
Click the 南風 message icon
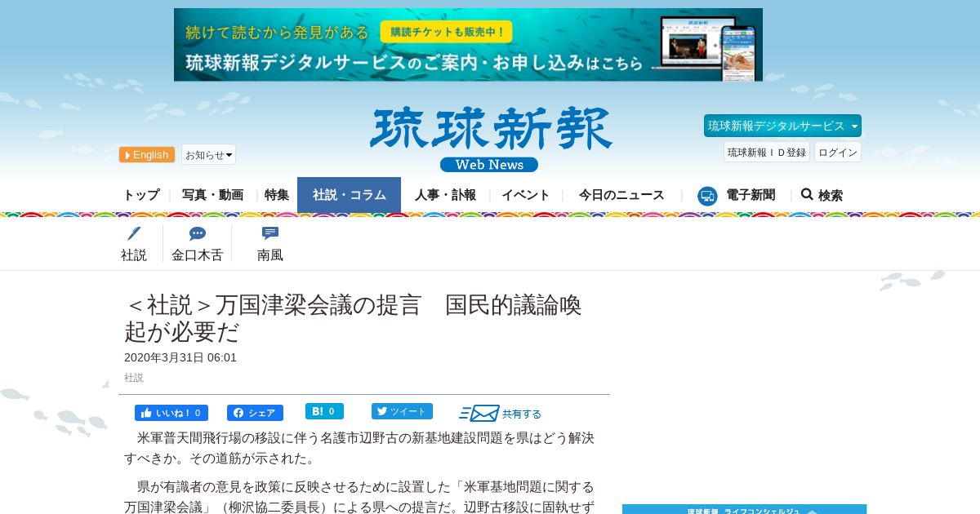tap(270, 233)
